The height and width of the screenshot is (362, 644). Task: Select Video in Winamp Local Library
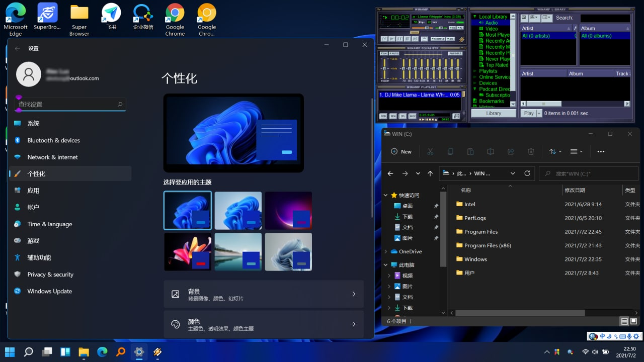pos(492,29)
